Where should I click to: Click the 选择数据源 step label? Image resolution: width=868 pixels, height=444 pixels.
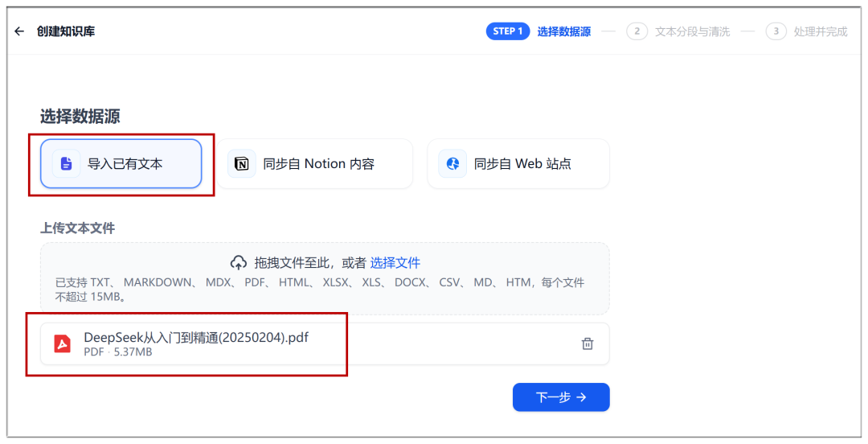pyautogui.click(x=563, y=31)
